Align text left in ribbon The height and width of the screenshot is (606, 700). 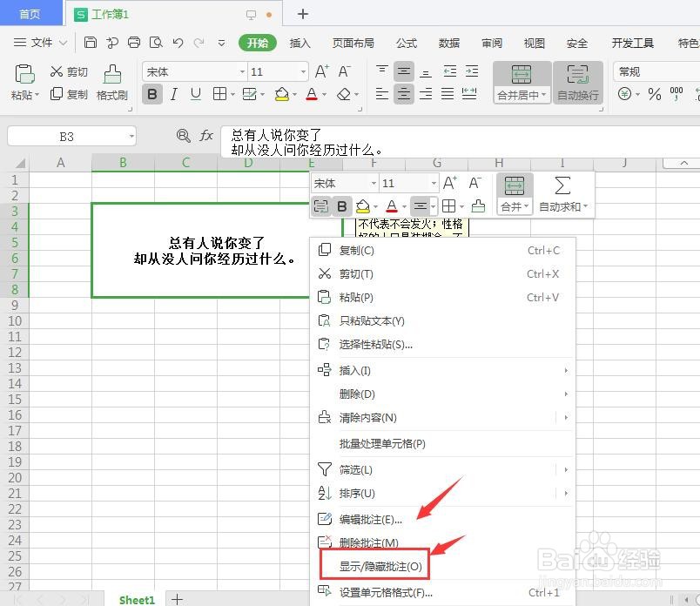click(x=381, y=94)
